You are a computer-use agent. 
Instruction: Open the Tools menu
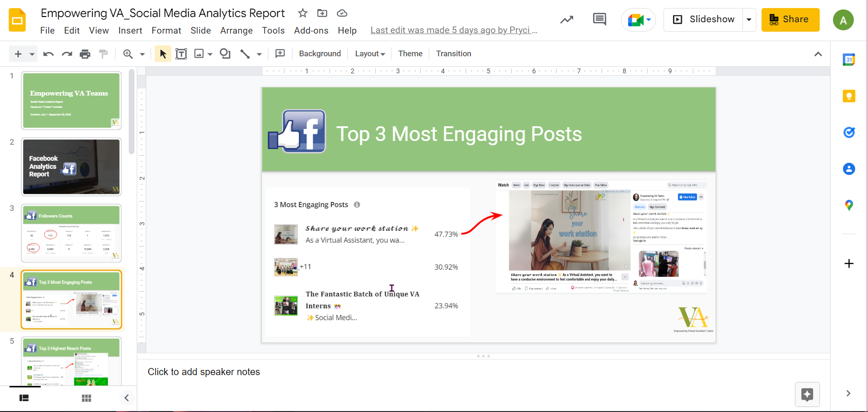point(274,30)
